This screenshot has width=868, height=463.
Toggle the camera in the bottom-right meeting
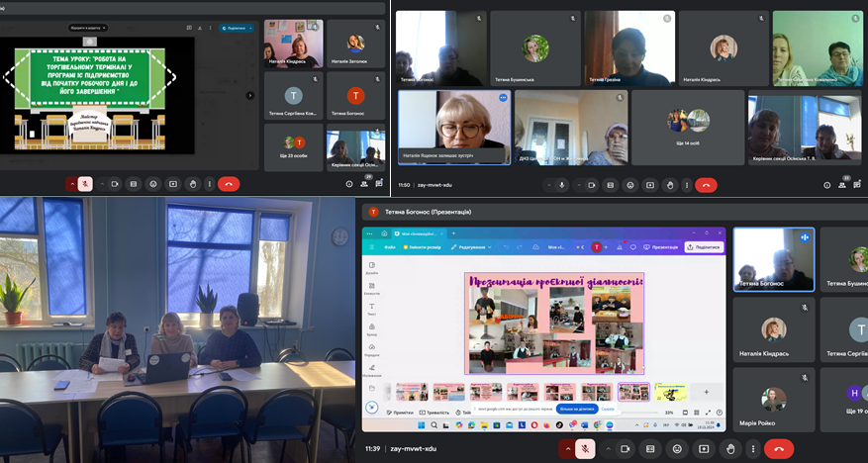click(624, 448)
